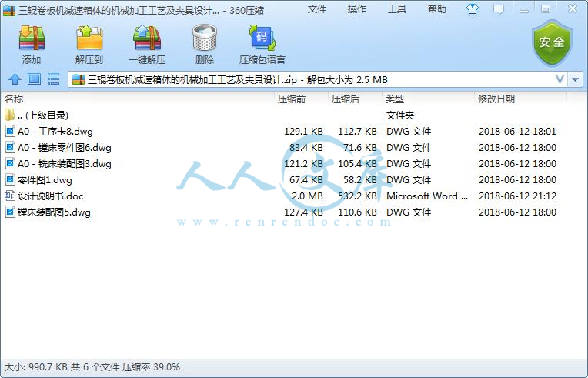Open the 帮助 menu

point(437,9)
